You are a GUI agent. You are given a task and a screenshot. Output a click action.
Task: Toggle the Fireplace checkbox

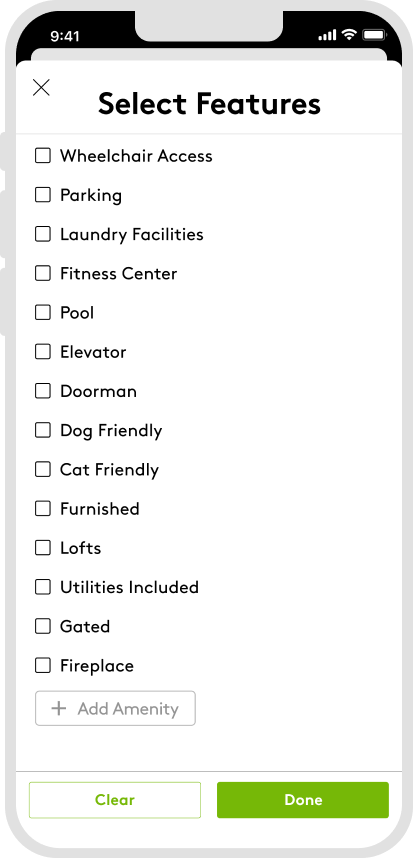(x=43, y=665)
